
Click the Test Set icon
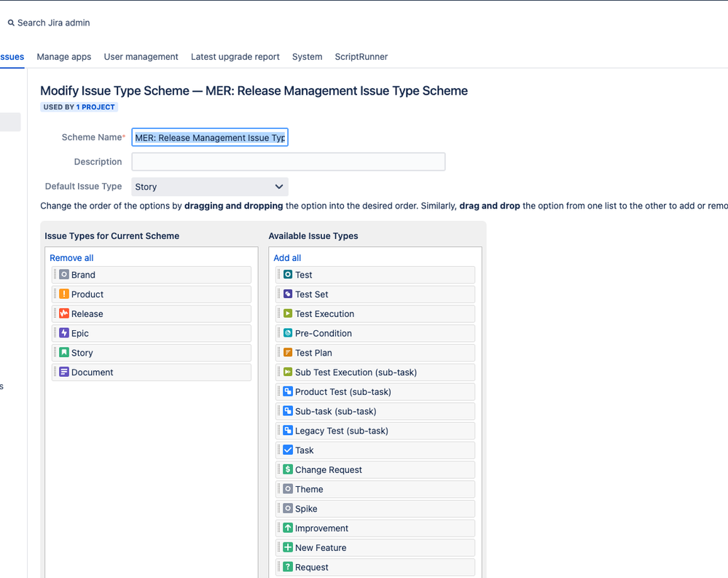pyautogui.click(x=288, y=294)
